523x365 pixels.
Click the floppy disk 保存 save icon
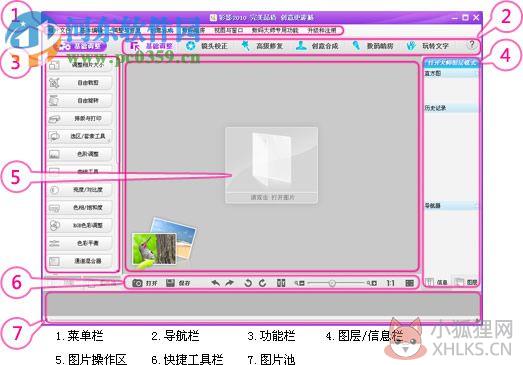tap(170, 283)
